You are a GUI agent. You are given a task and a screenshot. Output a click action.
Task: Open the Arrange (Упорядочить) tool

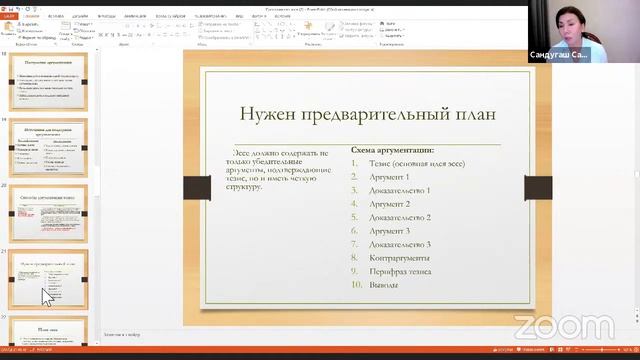pos(309,29)
